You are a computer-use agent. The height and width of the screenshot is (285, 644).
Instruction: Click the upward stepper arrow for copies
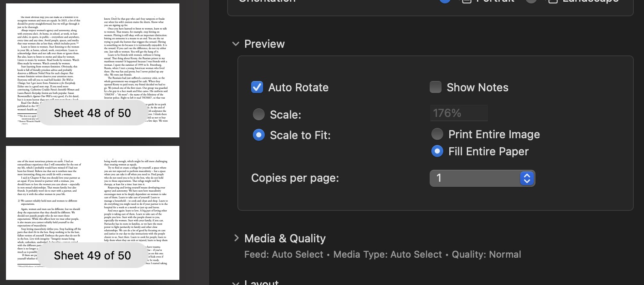(x=527, y=176)
